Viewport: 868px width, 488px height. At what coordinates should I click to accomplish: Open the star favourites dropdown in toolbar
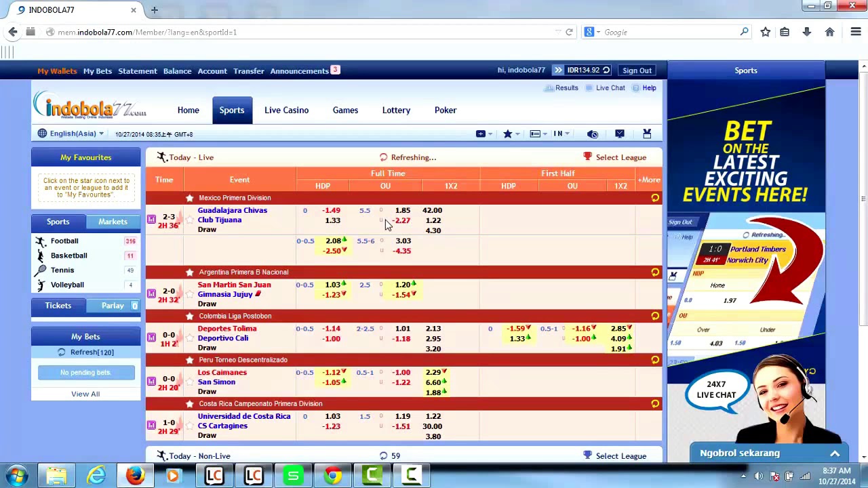(x=511, y=134)
